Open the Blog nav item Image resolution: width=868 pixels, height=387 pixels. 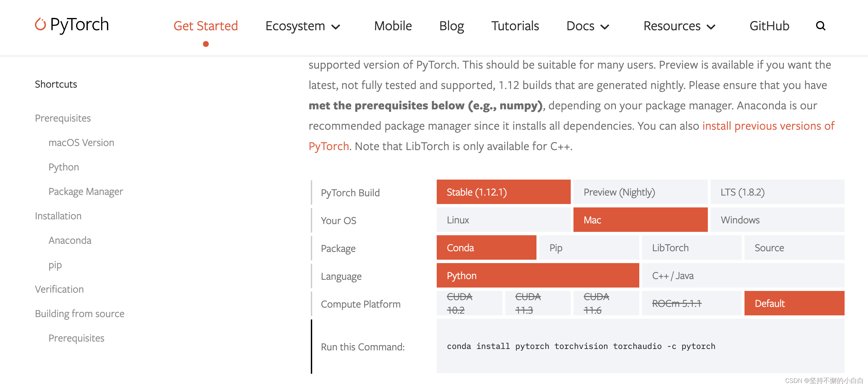451,26
